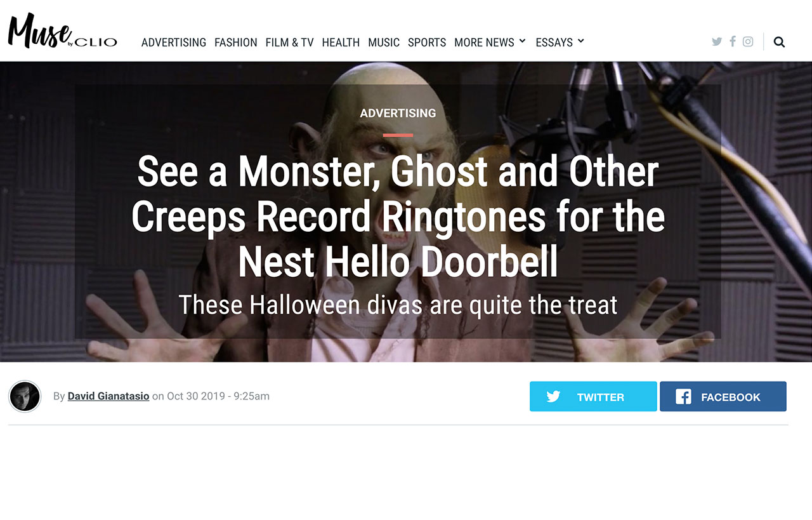Open the Fashion section
Image resolution: width=812 pixels, height=520 pixels.
236,43
